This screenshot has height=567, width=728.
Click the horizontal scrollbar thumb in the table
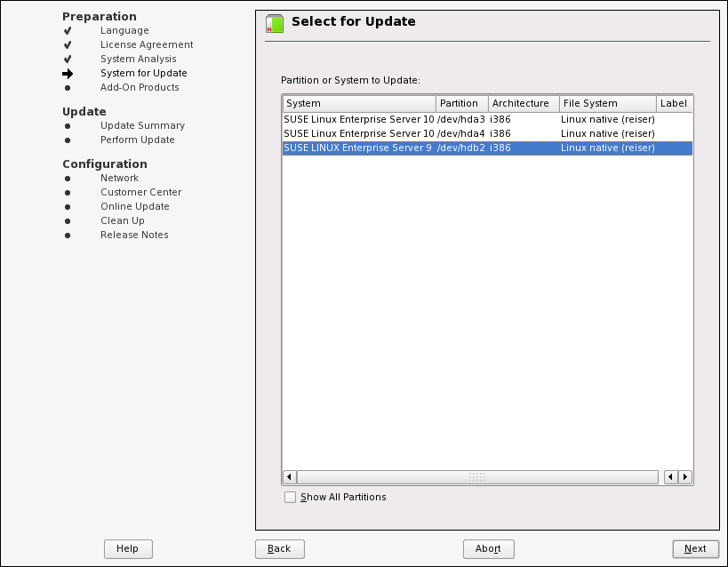477,477
